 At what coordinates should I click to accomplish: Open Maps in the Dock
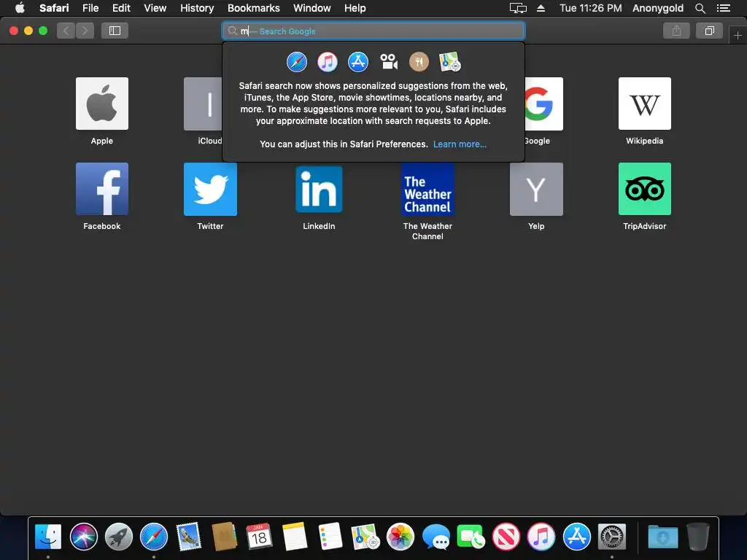365,537
